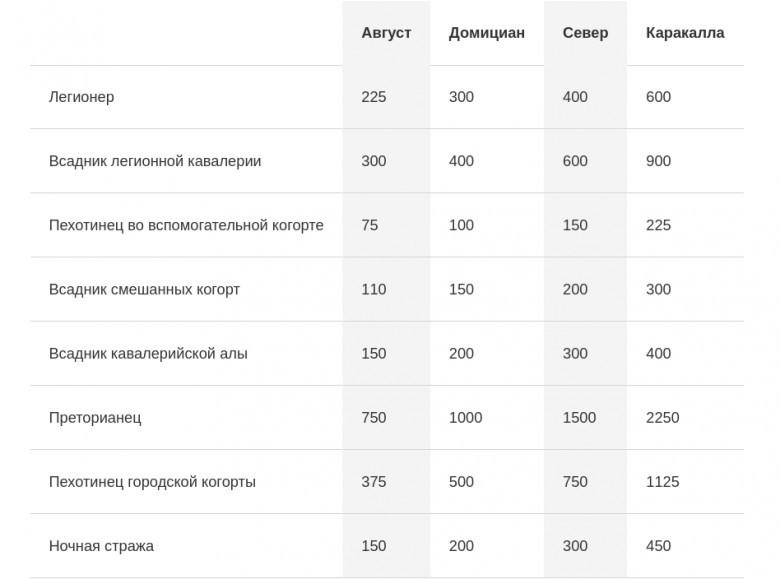Click the Август column header

click(386, 33)
